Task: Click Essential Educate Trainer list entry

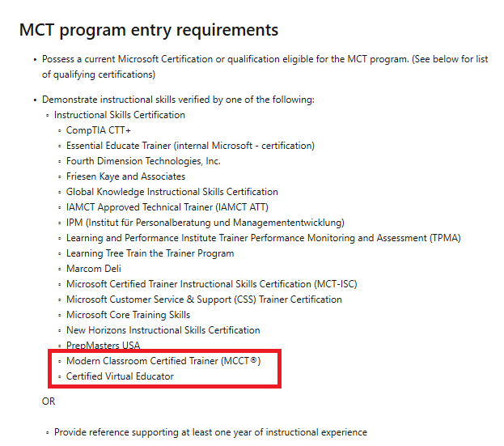Action: tap(190, 146)
